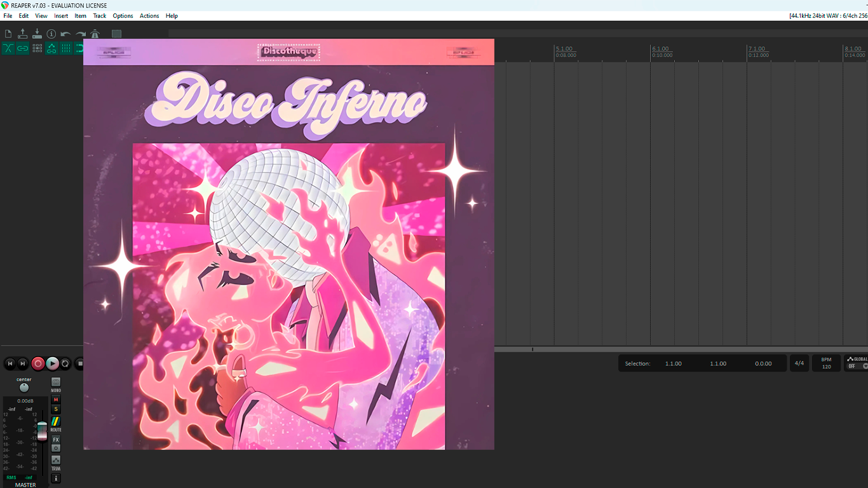The width and height of the screenshot is (868, 488).
Task: Open the Track menu
Action: (100, 16)
